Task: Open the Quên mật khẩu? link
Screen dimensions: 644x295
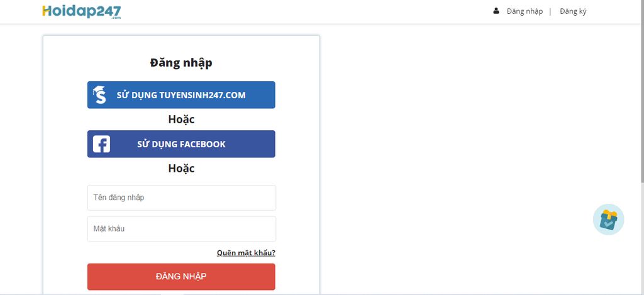Action: (246, 253)
